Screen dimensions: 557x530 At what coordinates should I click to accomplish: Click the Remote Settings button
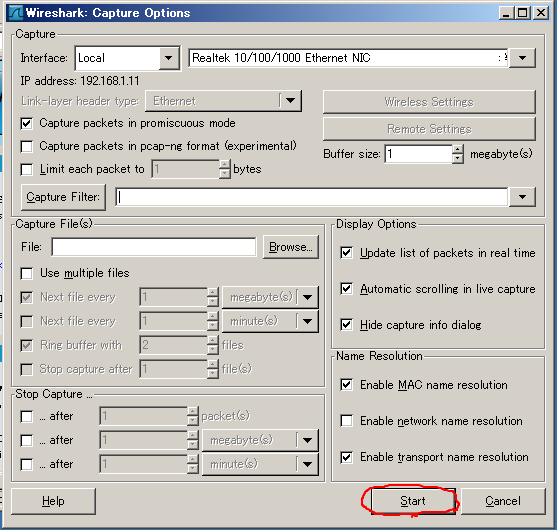(x=429, y=129)
